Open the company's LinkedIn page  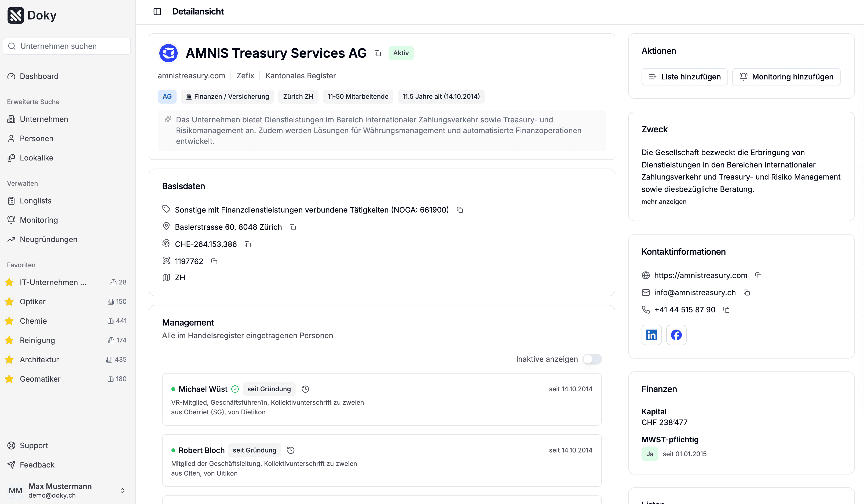[651, 335]
